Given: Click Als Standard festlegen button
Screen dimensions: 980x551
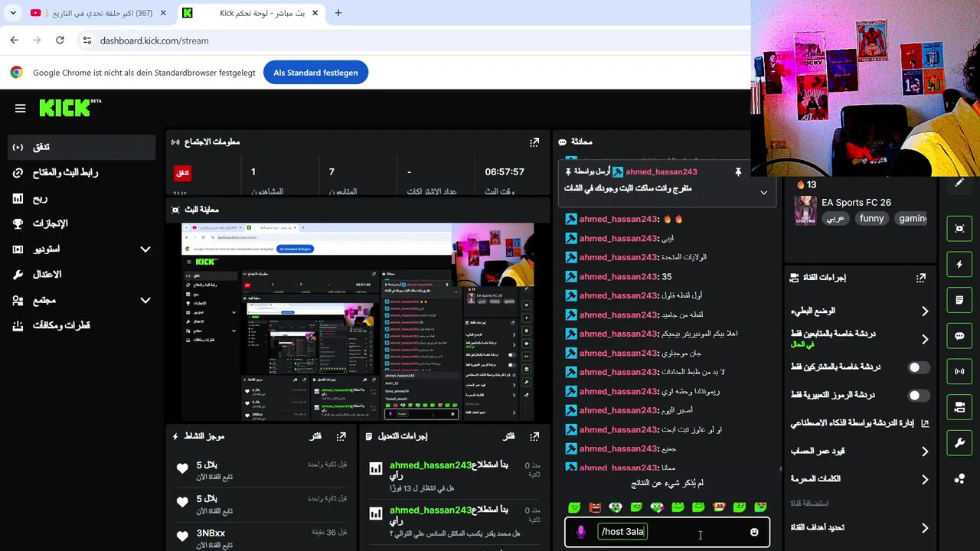Looking at the screenshot, I should [315, 73].
